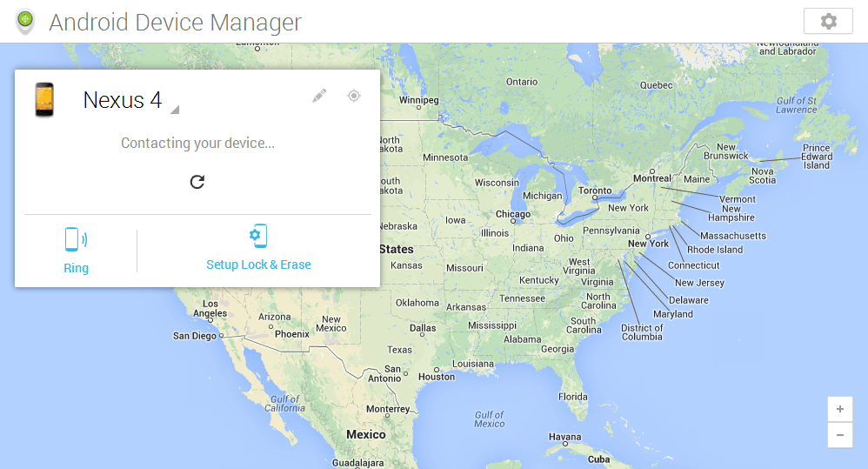Click Tennessee label on the map
The width and height of the screenshot is (868, 469).
pos(522,298)
